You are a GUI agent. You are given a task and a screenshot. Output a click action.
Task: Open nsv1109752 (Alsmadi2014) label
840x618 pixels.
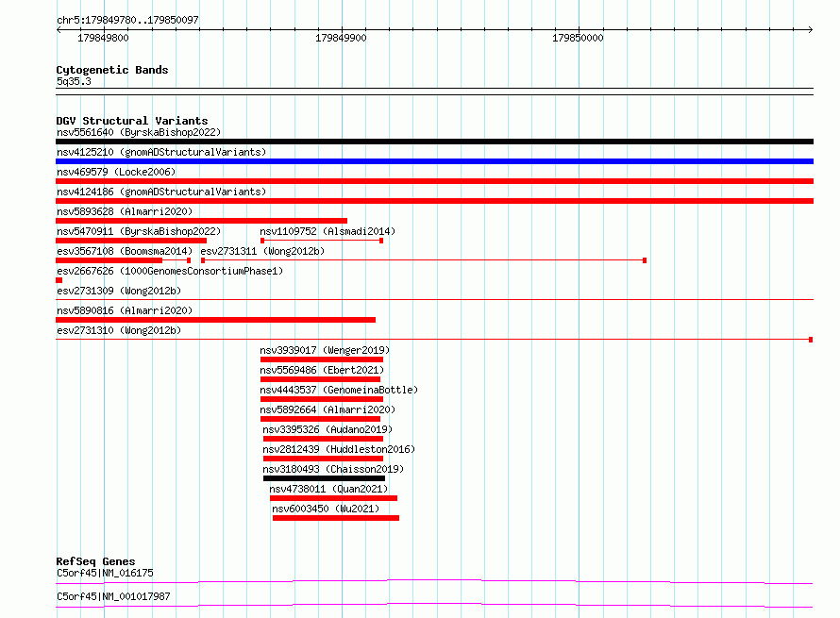pos(328,231)
